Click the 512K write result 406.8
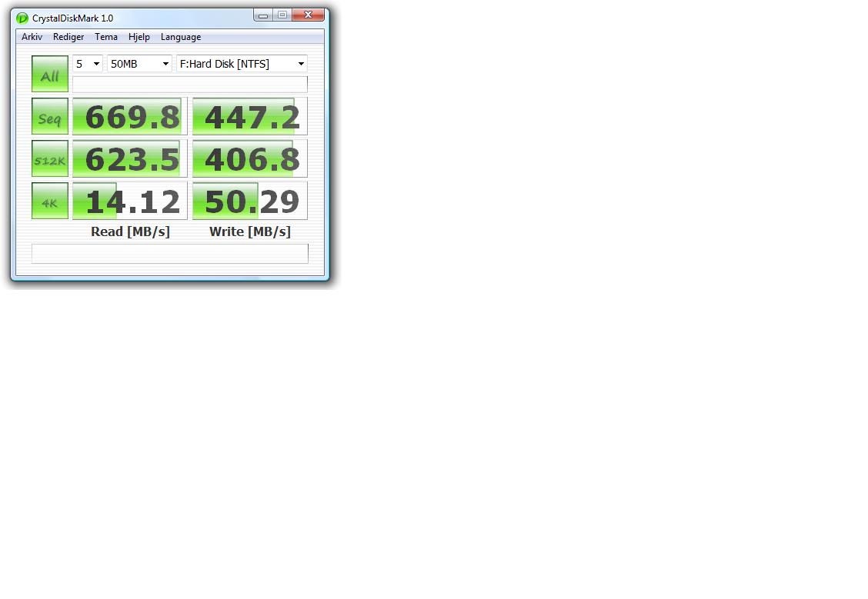Screen dimensions: 868x599 tap(249, 158)
